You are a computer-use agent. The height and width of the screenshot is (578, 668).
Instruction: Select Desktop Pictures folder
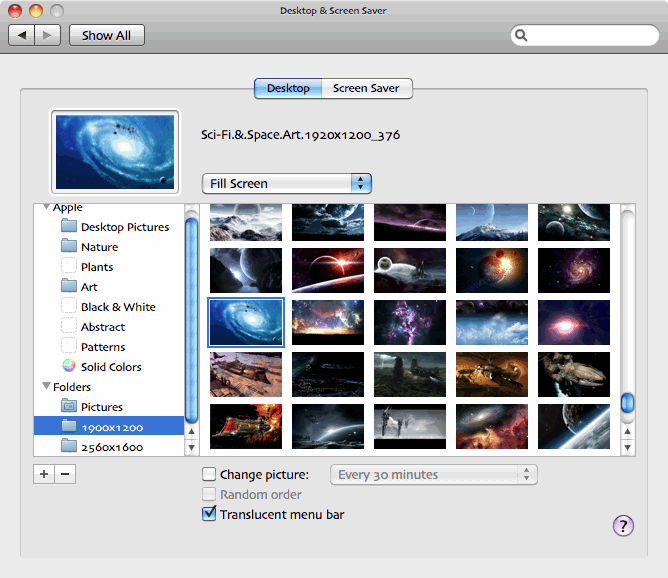pyautogui.click(x=109, y=227)
